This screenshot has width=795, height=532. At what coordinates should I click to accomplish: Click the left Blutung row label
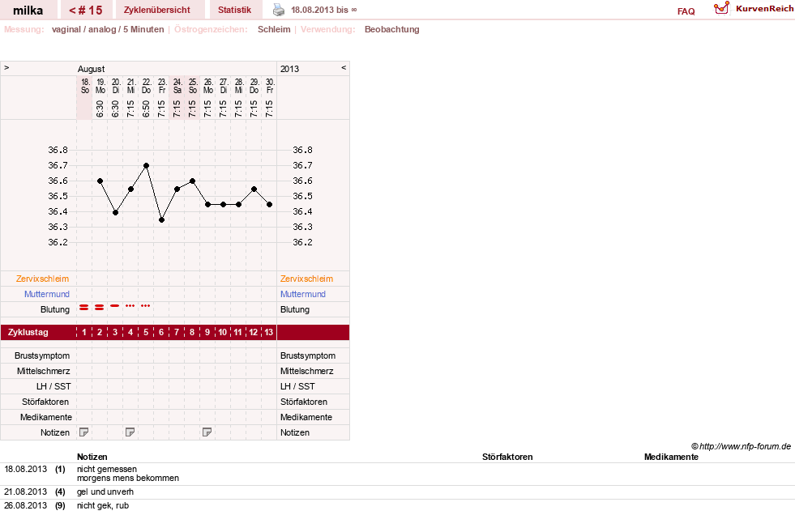[x=55, y=309]
